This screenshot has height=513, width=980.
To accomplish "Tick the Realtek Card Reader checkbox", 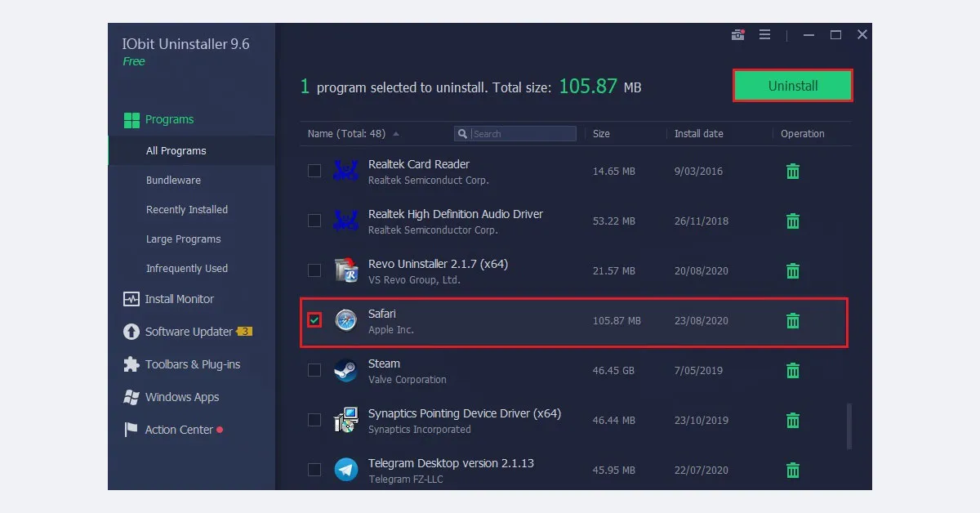I will point(314,171).
